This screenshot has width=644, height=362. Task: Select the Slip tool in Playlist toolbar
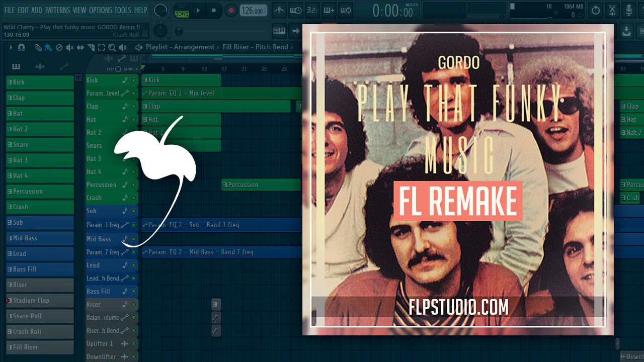[x=80, y=47]
